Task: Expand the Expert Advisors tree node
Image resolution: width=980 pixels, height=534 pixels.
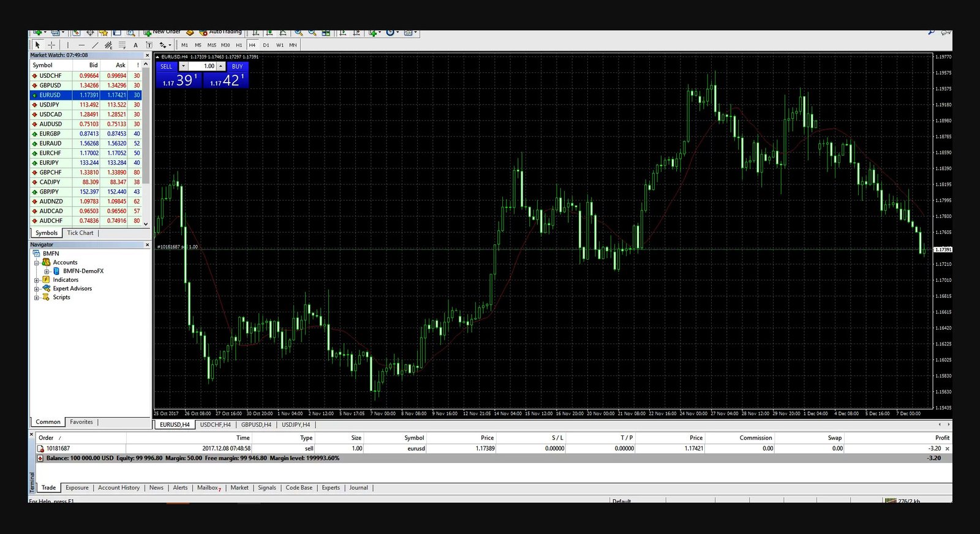Action: coord(37,289)
